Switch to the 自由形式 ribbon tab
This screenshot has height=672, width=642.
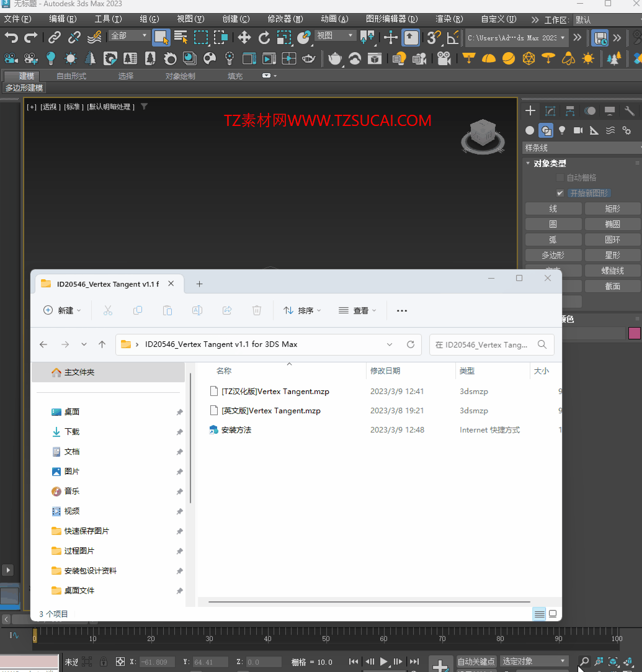coord(71,76)
